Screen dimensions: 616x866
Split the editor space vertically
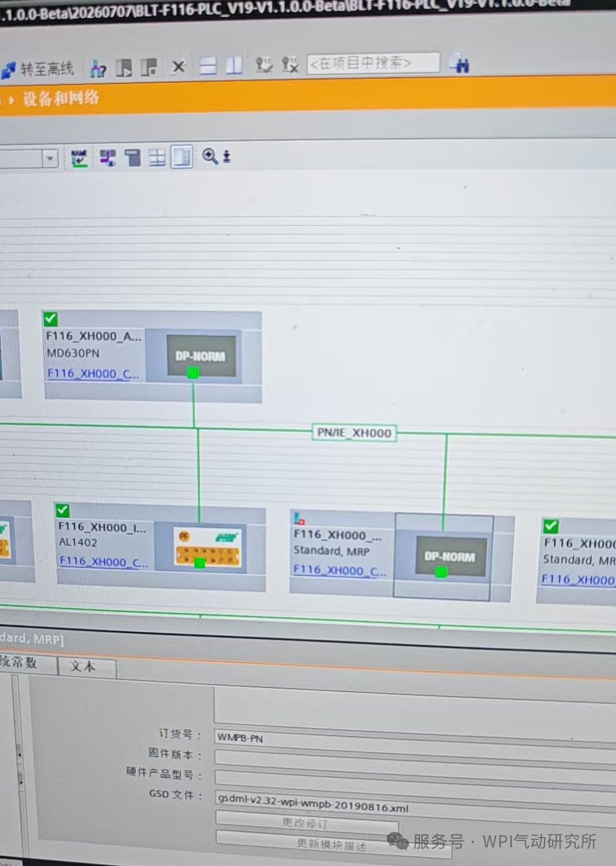[x=234, y=66]
